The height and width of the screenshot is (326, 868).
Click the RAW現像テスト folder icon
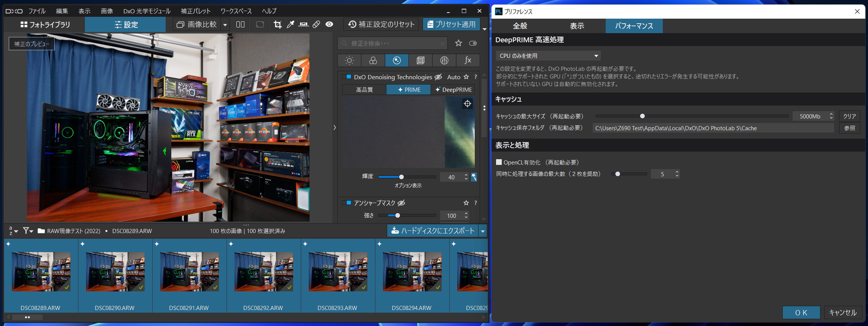41,231
